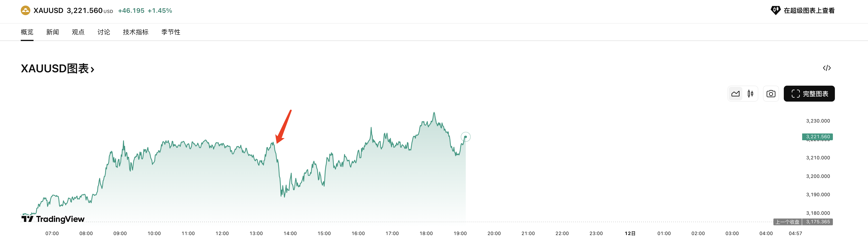Click the TradingView logo on chart
This screenshot has width=868, height=247.
53,219
